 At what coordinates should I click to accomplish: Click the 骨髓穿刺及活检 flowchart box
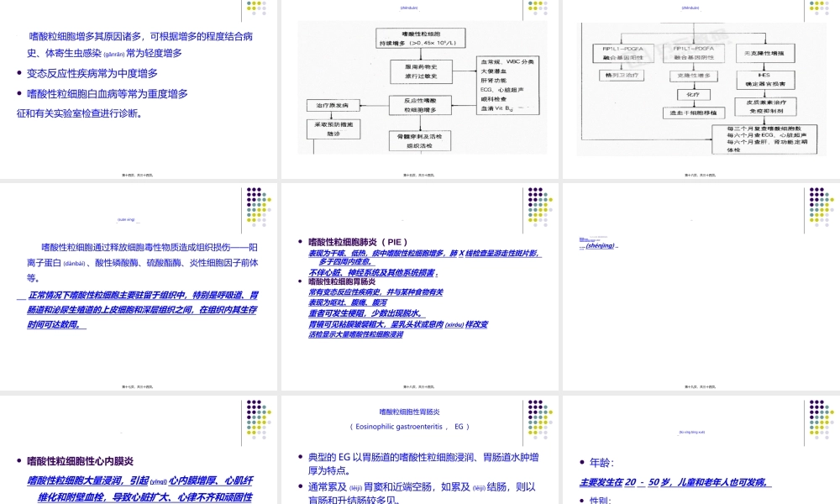click(x=420, y=140)
